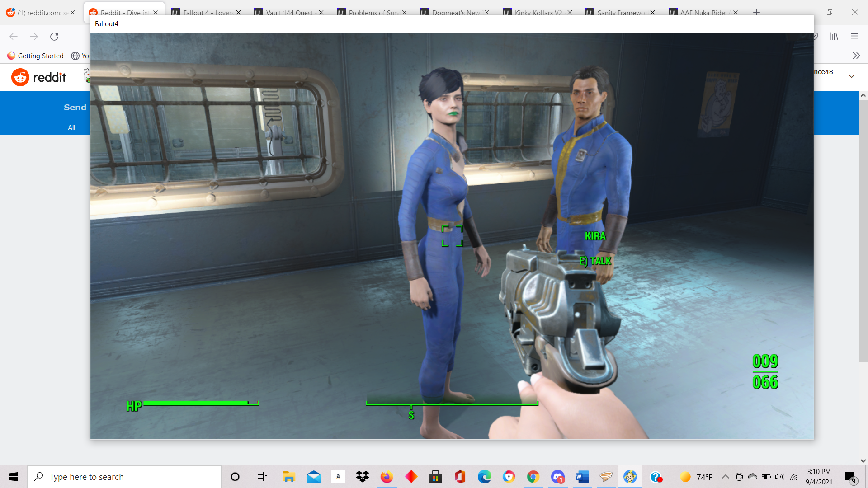Open Discord from the taskbar
The width and height of the screenshot is (868, 488).
(557, 477)
